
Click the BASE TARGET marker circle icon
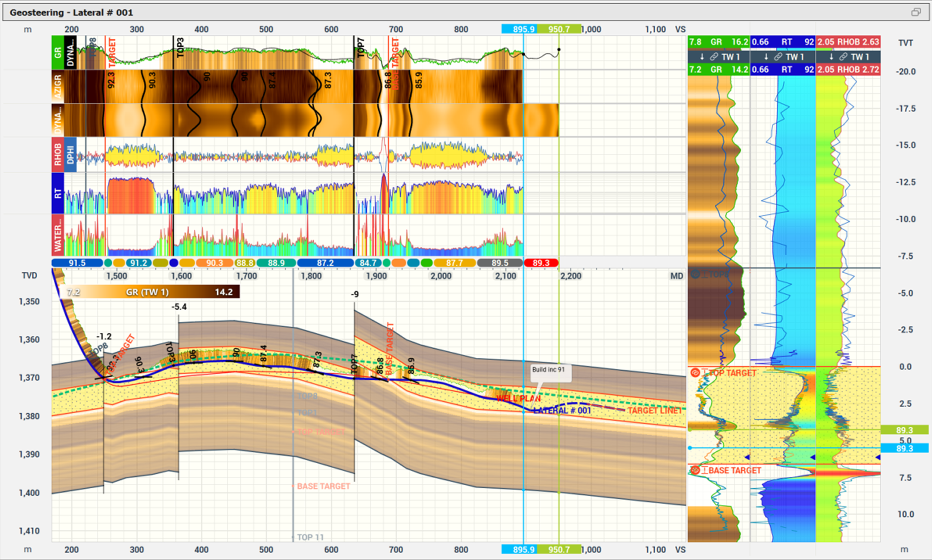click(x=695, y=470)
